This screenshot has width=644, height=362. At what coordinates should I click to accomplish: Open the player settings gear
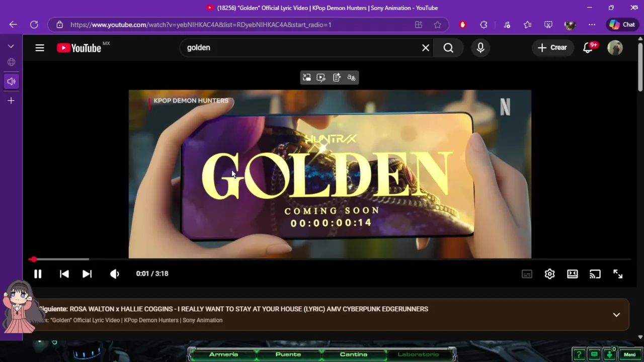coord(549,274)
